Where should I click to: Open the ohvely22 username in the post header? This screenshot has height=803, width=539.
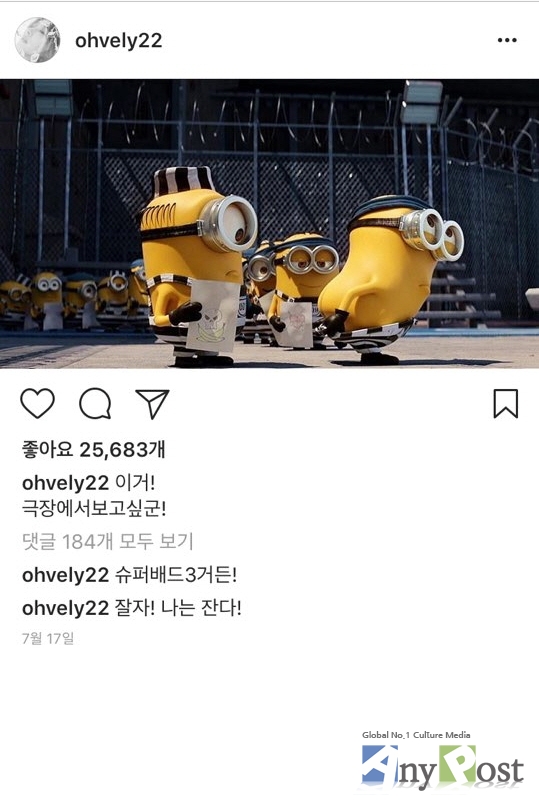pyautogui.click(x=118, y=40)
